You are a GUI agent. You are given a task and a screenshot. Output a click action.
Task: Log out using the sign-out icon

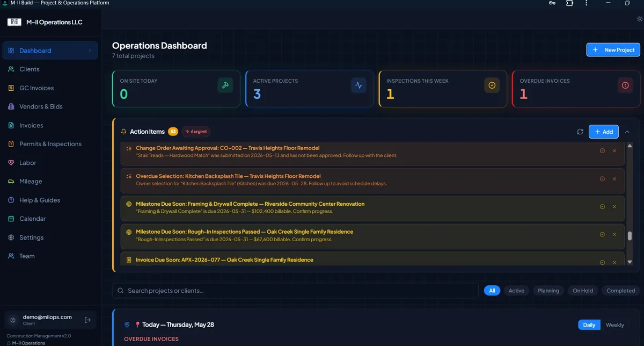pyautogui.click(x=88, y=320)
